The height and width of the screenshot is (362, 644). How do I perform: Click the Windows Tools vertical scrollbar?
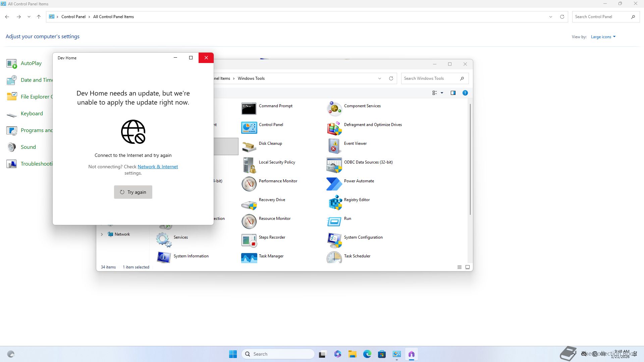470,159
